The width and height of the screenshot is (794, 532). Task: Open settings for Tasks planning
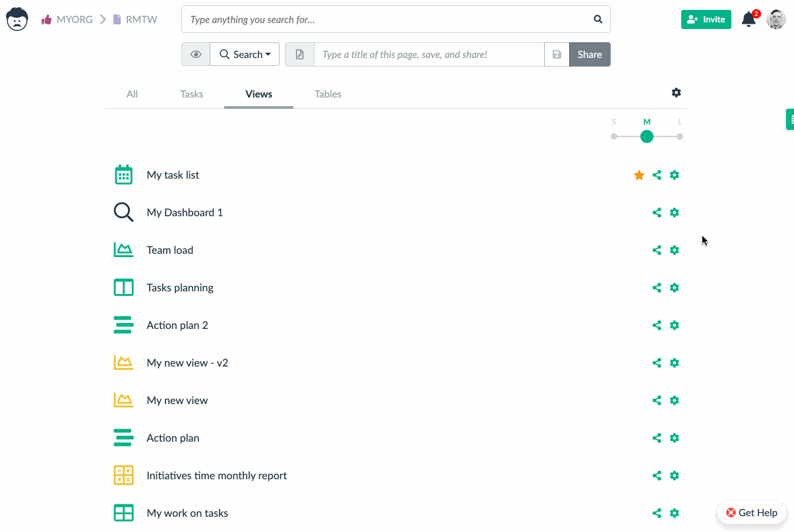tap(674, 287)
